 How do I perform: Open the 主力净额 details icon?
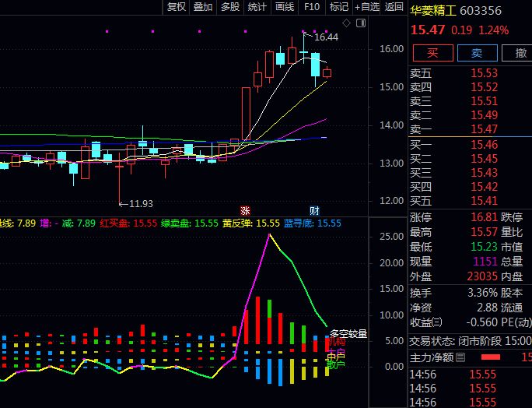tap(460, 357)
